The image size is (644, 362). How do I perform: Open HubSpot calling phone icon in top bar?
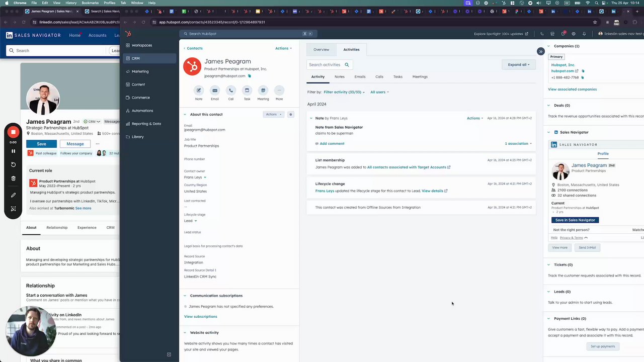click(542, 34)
